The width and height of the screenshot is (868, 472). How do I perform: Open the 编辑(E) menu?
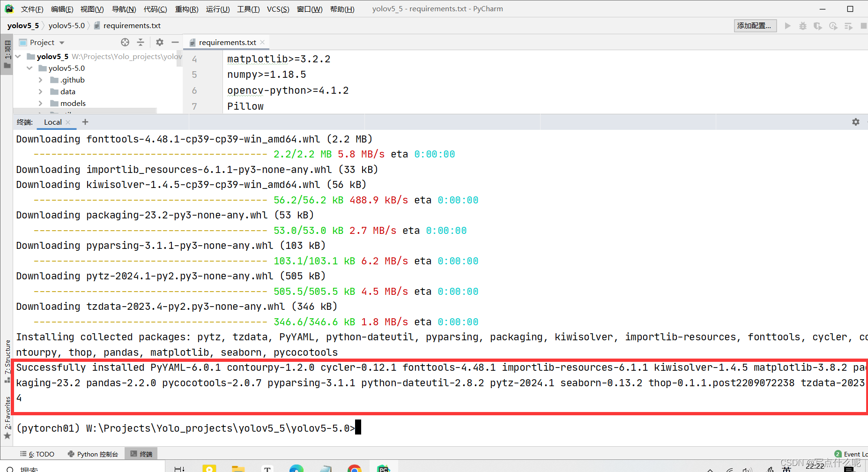(x=62, y=9)
